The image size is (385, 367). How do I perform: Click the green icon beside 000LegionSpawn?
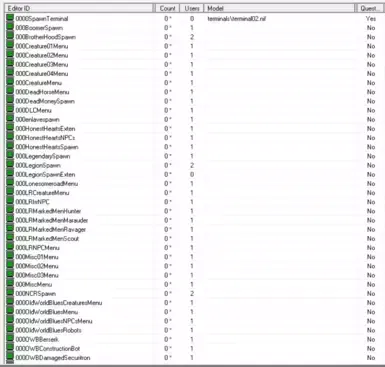[x=10, y=165]
